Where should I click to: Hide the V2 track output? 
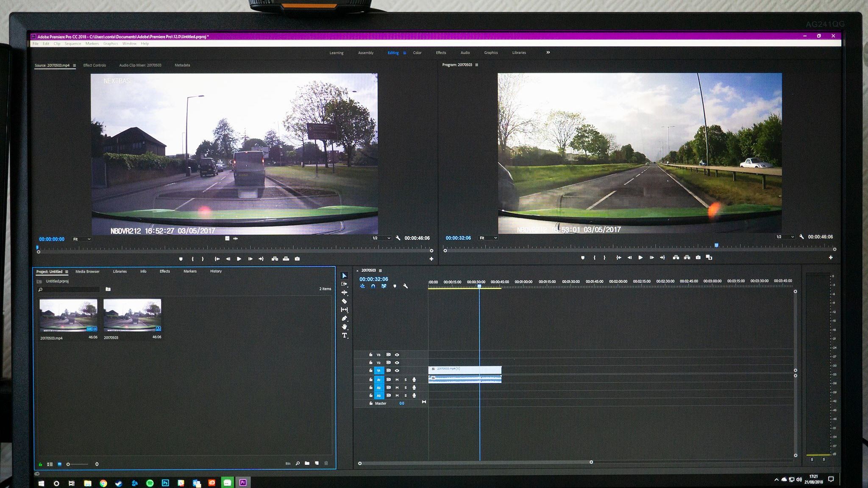pyautogui.click(x=397, y=363)
